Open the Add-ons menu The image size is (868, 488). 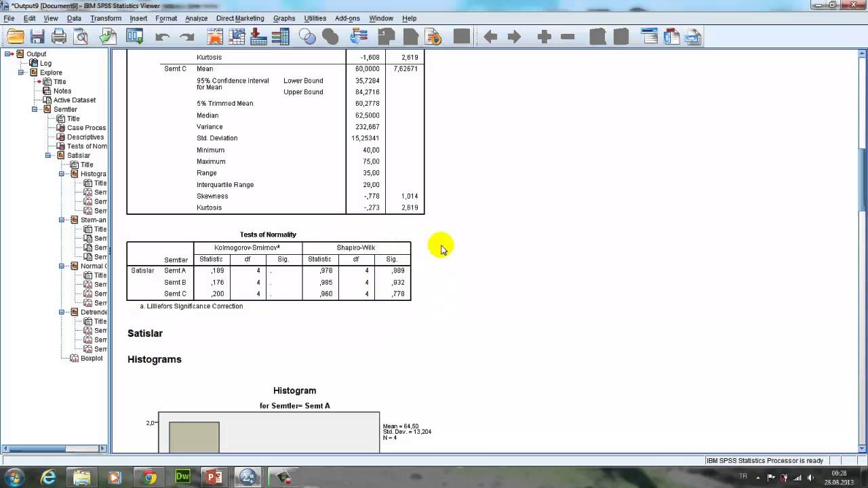347,18
